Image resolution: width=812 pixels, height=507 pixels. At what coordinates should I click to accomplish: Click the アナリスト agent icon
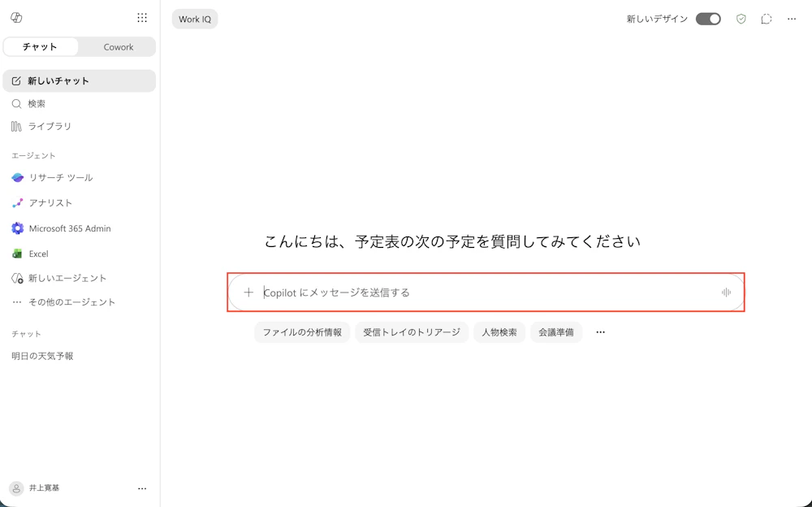tap(18, 202)
